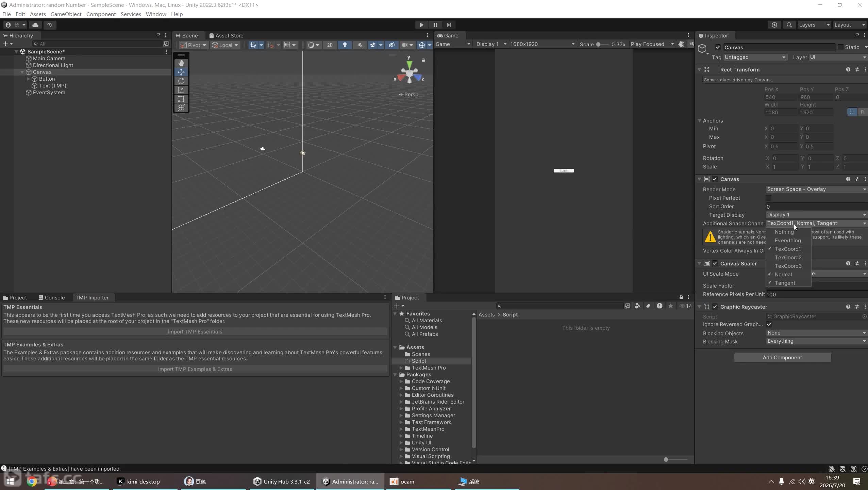Screen dimensions: 868x490
Task: Select the Move tool in Scene
Action: (x=181, y=72)
